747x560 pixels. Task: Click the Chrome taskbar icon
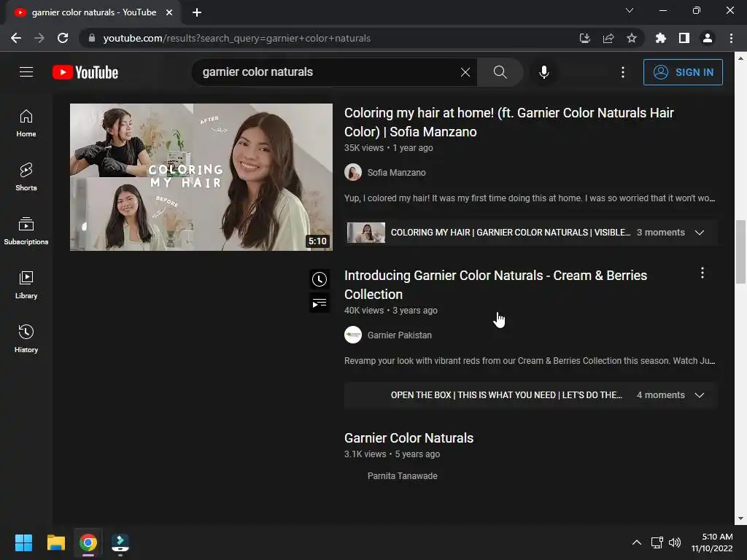tap(88, 542)
